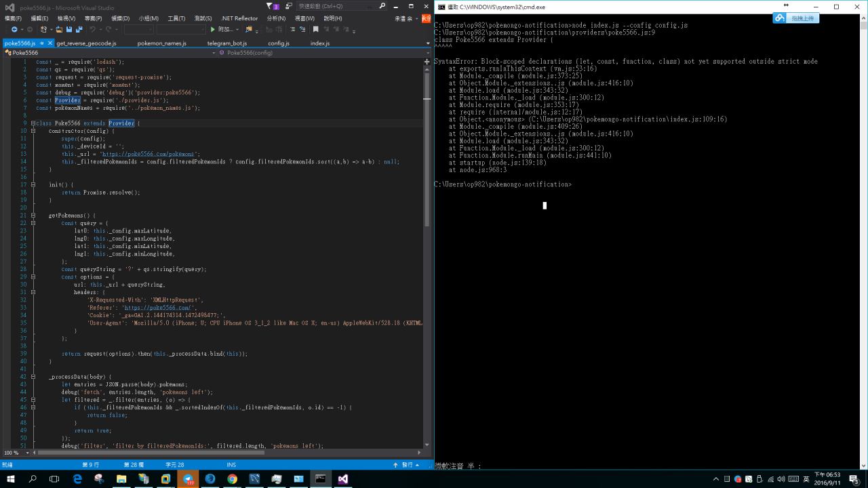Open Google Chrome from the taskbar
The image size is (868, 488).
tap(232, 479)
